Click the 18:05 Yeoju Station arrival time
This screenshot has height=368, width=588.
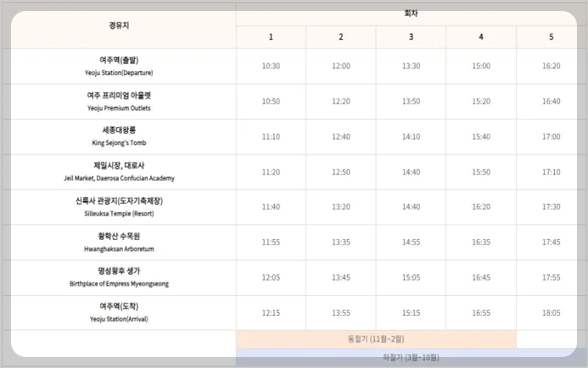tap(551, 313)
